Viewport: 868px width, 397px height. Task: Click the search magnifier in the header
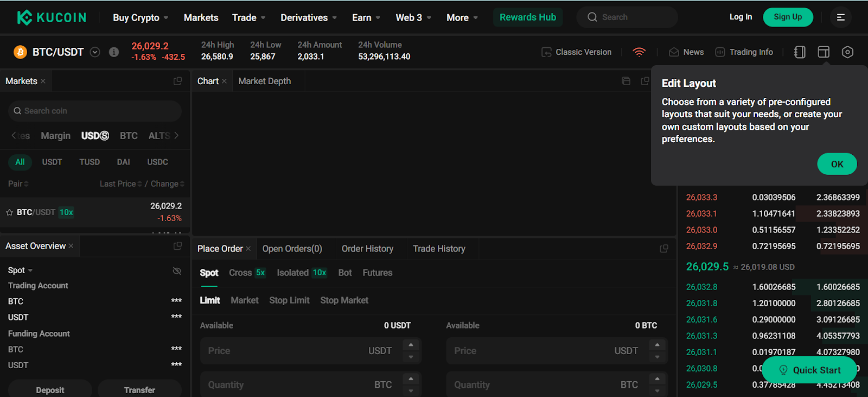point(592,17)
